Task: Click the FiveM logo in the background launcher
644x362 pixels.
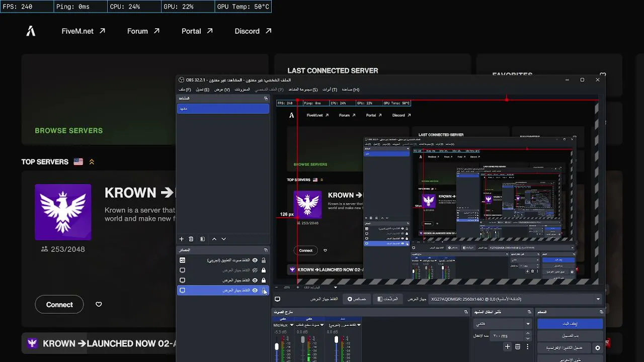Action: tap(31, 31)
